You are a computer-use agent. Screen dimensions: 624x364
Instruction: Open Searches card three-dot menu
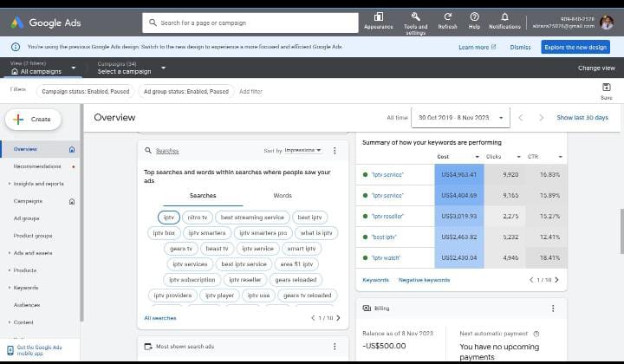(335, 151)
